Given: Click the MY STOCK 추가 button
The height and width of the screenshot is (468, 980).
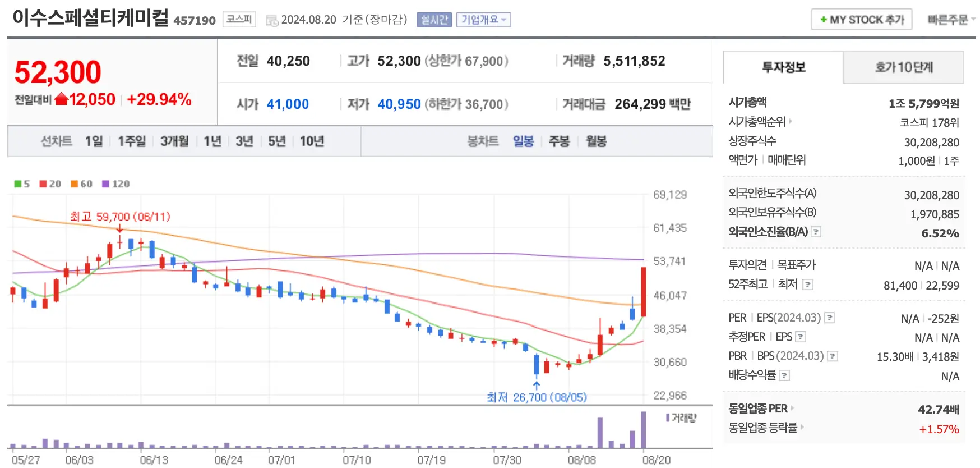Looking at the screenshot, I should pyautogui.click(x=861, y=20).
